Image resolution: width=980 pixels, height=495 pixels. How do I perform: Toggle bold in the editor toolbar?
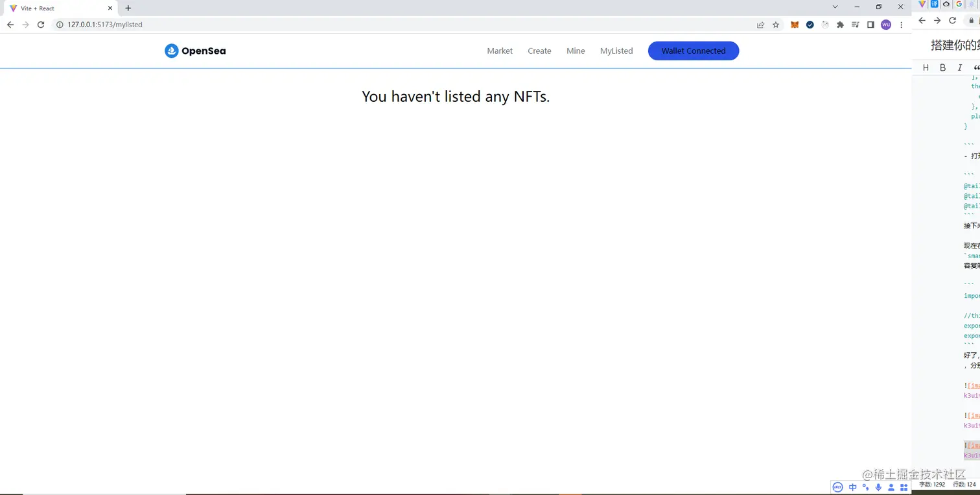point(943,67)
